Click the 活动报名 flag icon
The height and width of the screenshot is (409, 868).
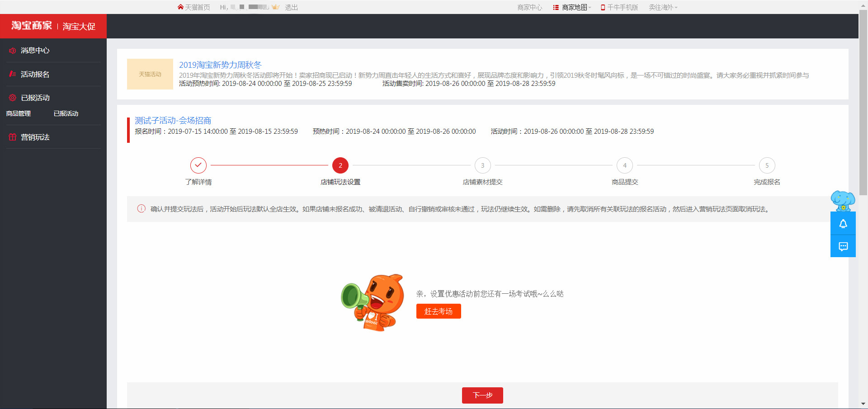click(x=13, y=74)
